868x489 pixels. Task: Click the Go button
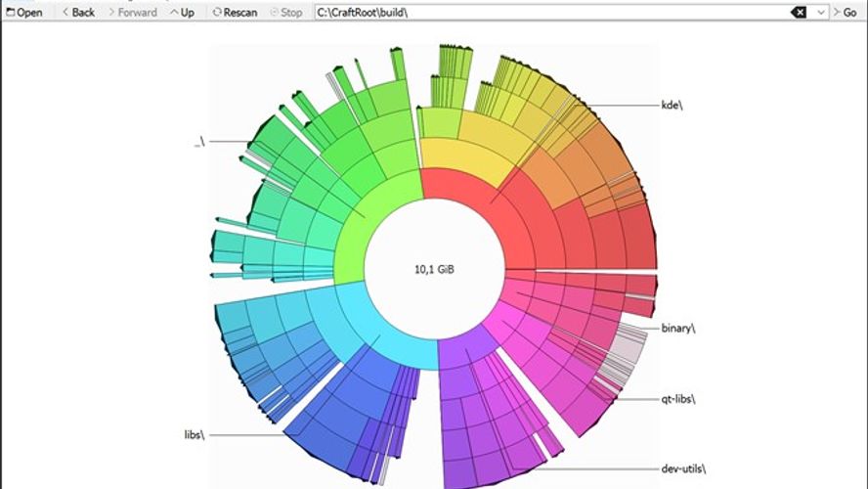[x=846, y=12]
